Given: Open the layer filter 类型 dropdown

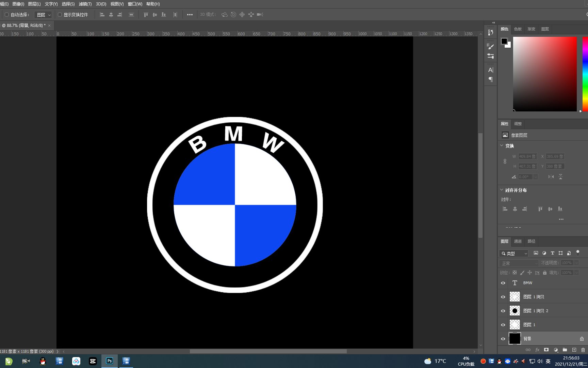Looking at the screenshot, I should pos(514,253).
